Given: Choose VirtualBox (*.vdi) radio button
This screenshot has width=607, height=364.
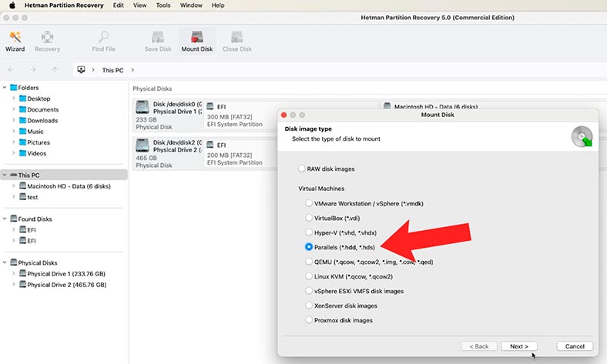Looking at the screenshot, I should [309, 219].
